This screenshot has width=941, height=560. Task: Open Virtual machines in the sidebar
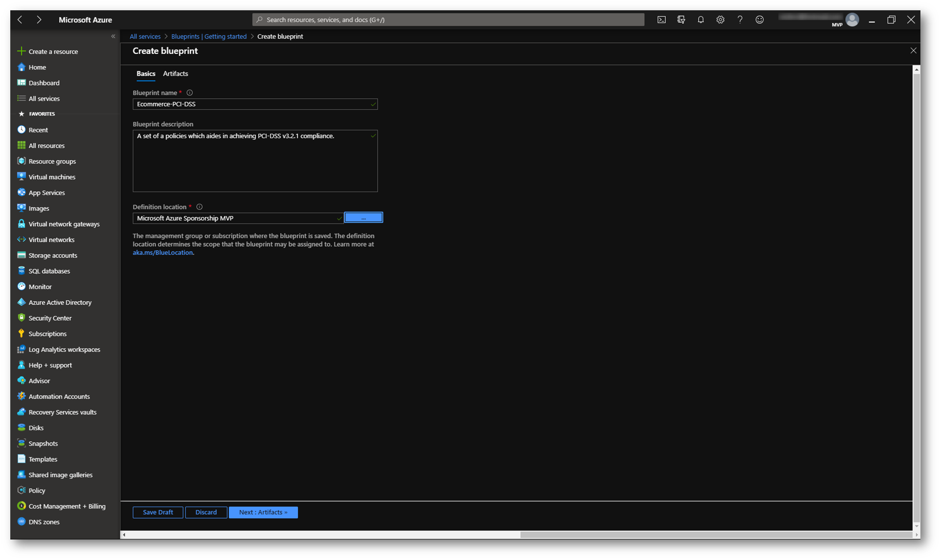click(x=47, y=177)
